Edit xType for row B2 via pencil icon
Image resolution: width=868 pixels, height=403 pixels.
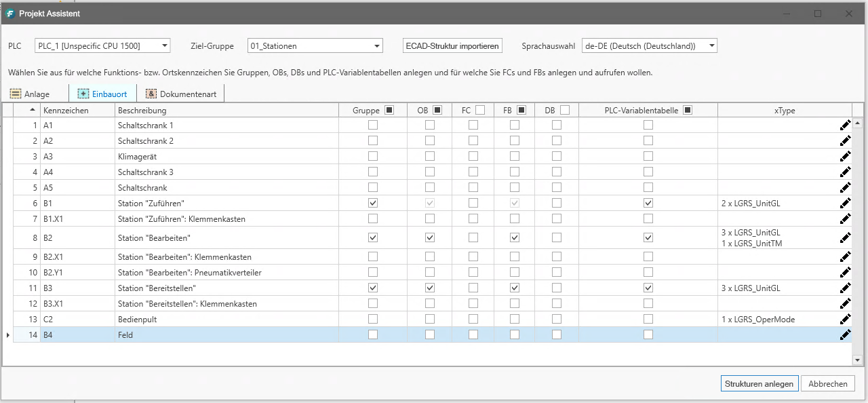point(846,237)
